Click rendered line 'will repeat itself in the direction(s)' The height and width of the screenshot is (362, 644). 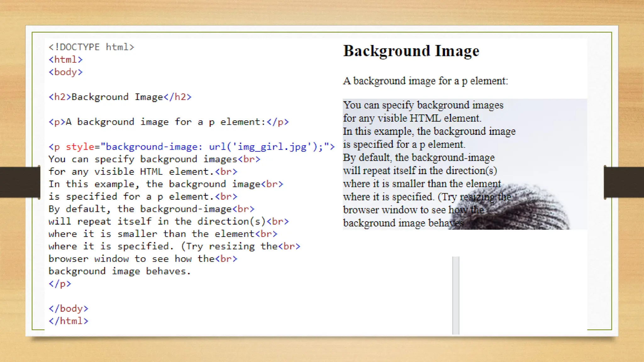420,171
